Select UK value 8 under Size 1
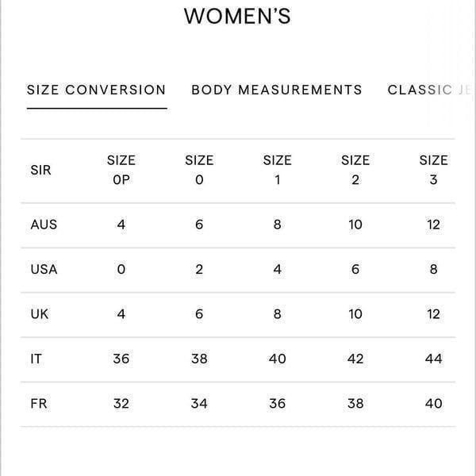 (x=277, y=314)
